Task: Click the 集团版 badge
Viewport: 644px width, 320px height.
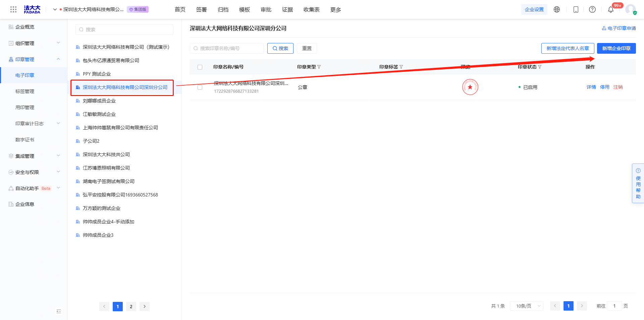Action: coord(138,9)
